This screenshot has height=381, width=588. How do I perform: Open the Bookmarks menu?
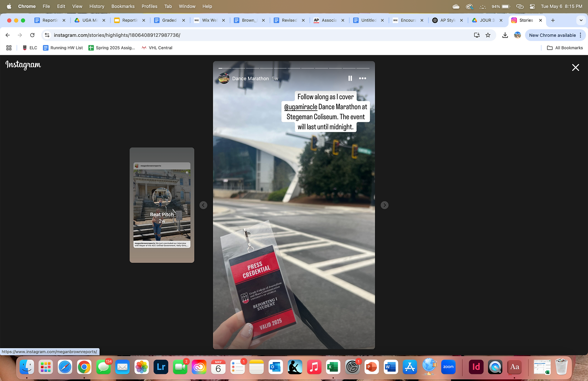point(123,6)
